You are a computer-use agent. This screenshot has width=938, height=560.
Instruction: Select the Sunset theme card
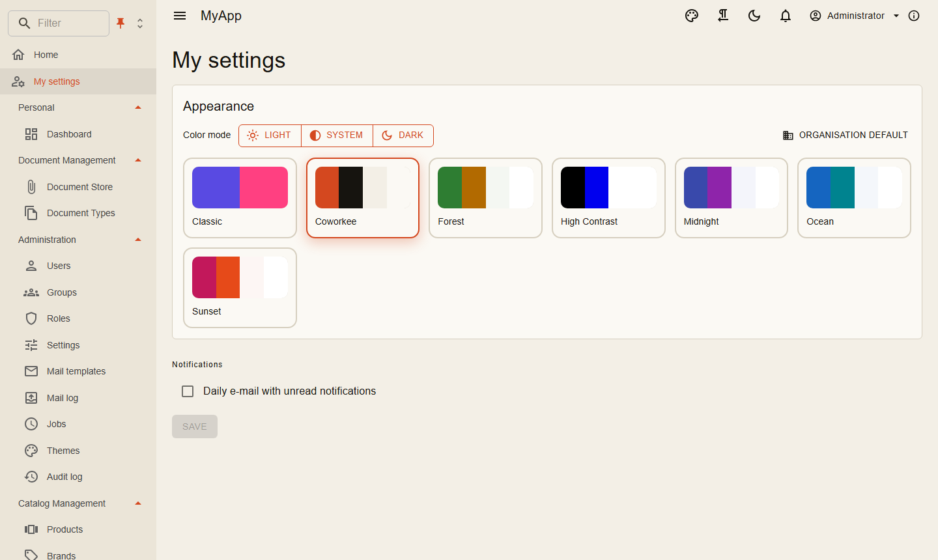(240, 288)
